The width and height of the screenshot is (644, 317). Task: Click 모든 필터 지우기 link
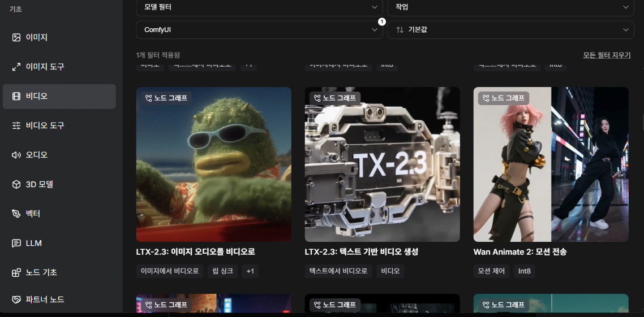pos(607,55)
